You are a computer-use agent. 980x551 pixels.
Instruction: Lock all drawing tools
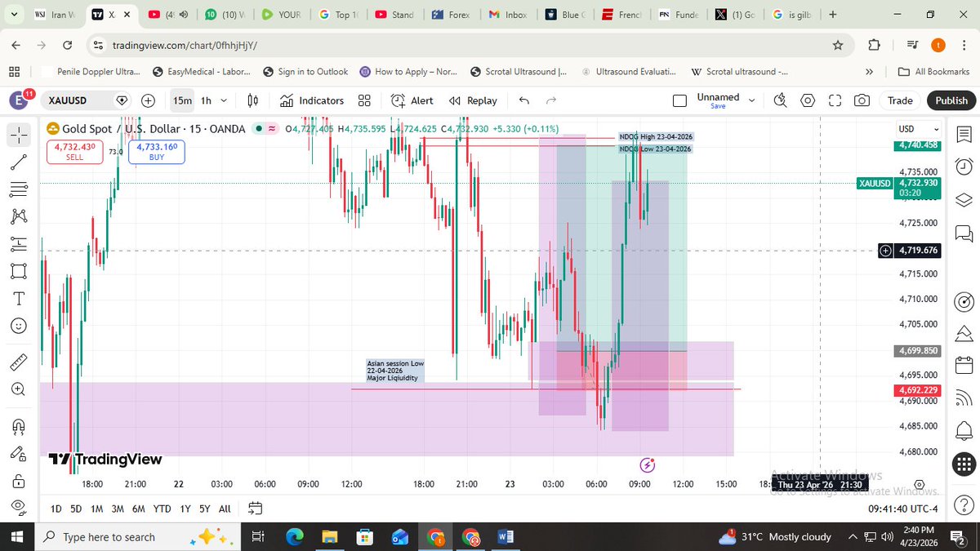(x=20, y=480)
